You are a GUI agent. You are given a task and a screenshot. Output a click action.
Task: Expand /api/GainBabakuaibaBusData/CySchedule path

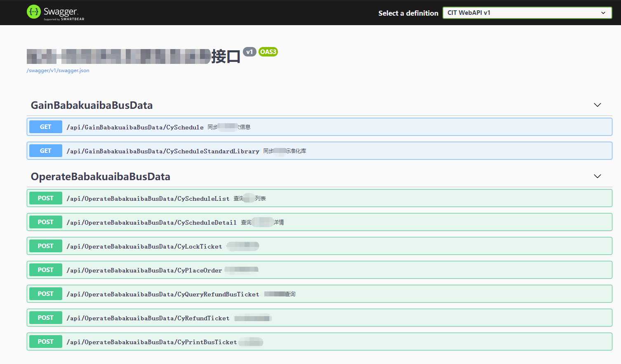(135, 127)
